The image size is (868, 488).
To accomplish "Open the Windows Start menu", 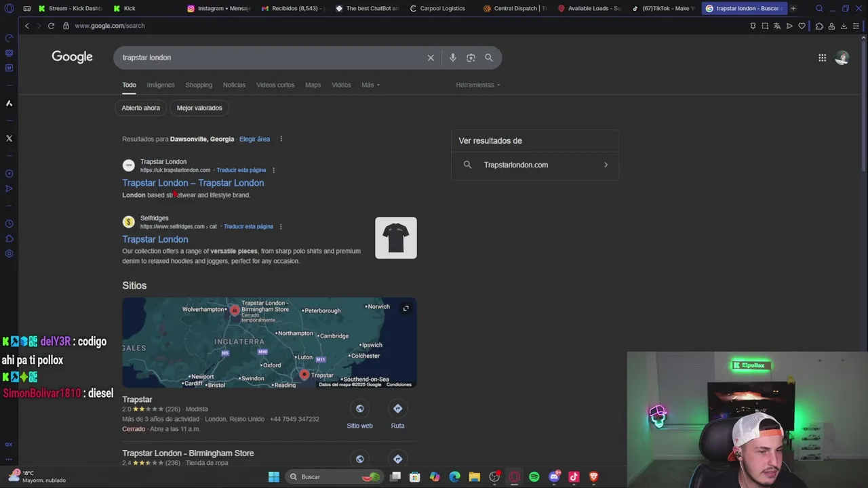I will tap(274, 476).
